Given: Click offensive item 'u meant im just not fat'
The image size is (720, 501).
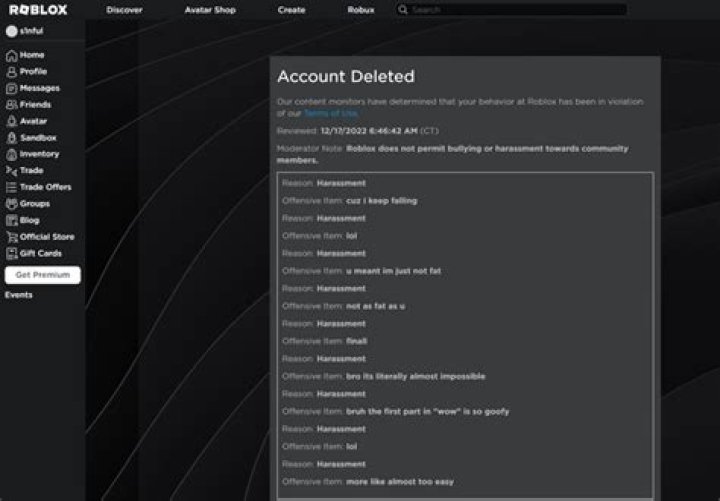Looking at the screenshot, I should [394, 271].
